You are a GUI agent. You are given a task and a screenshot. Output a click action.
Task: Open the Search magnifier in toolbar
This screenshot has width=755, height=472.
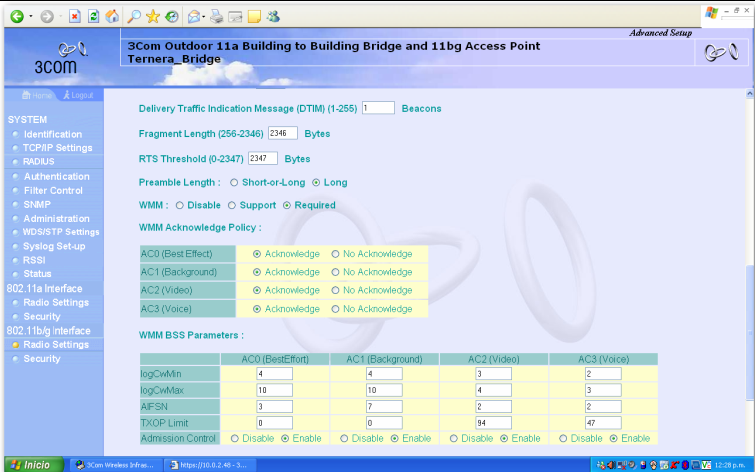(x=133, y=16)
